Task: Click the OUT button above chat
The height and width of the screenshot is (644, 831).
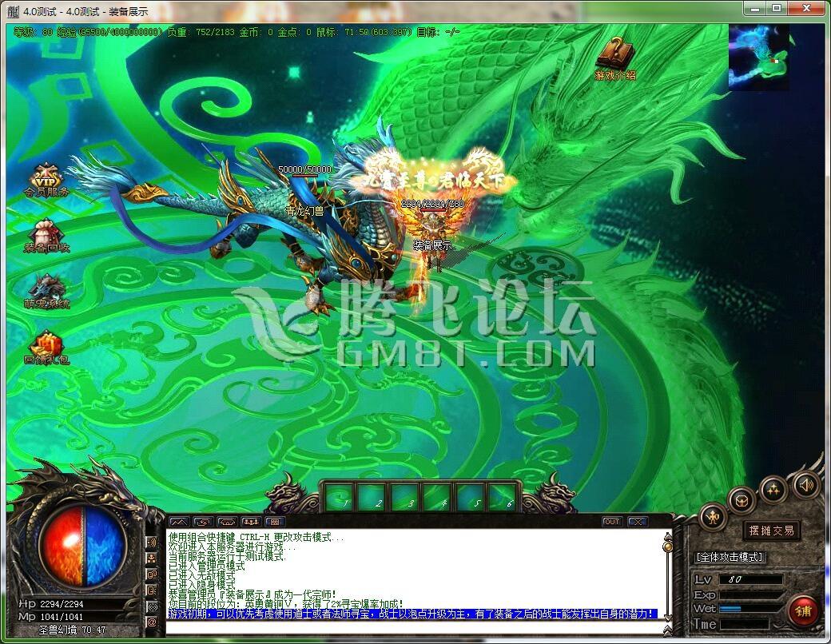Action: pyautogui.click(x=611, y=522)
